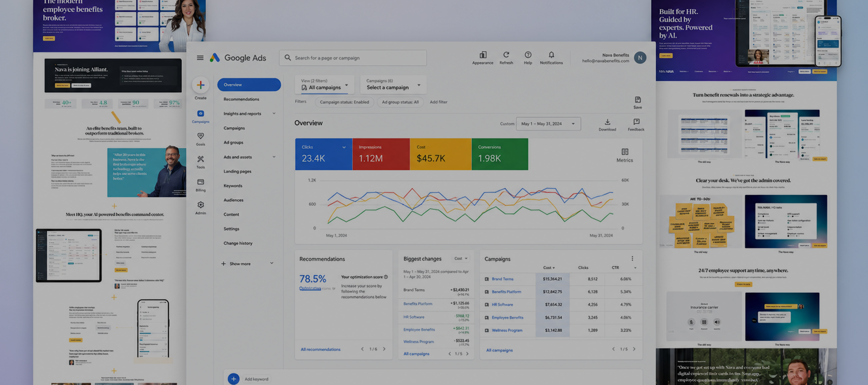868x385 pixels.
Task: Previous page arrow in Campaigns card
Action: pos(613,349)
